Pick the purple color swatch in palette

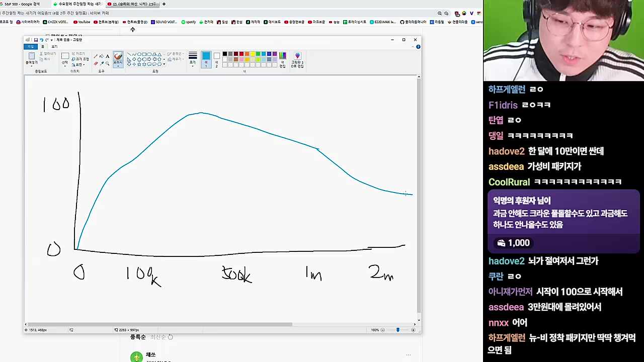coord(275,54)
